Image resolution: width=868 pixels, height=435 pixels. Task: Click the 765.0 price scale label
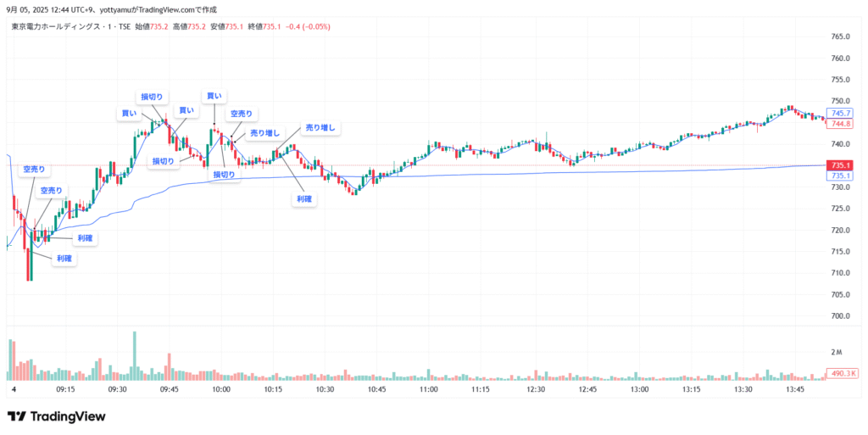tap(840, 36)
